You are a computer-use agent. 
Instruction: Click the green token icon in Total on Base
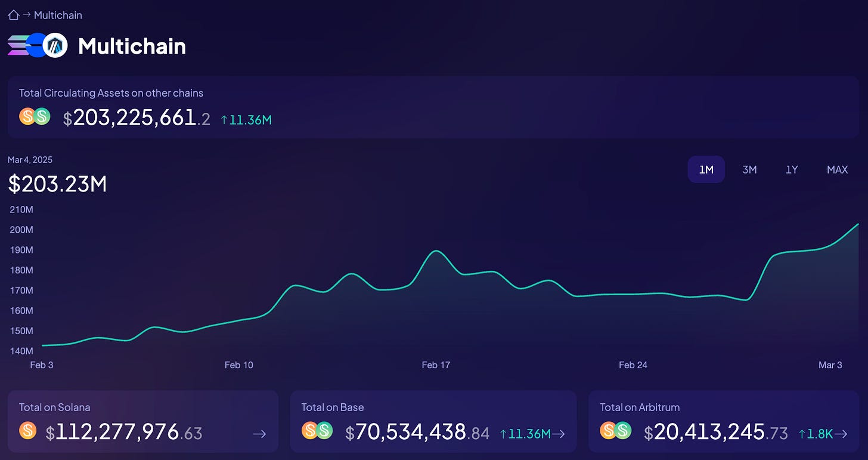324,430
